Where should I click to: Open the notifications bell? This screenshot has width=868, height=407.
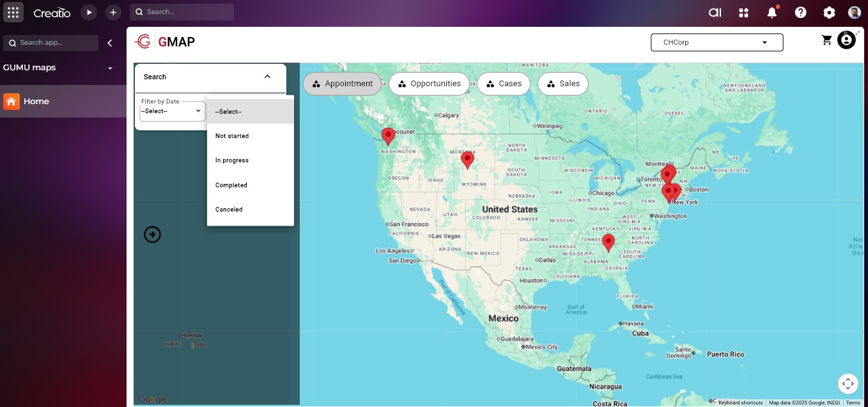pyautogui.click(x=772, y=13)
